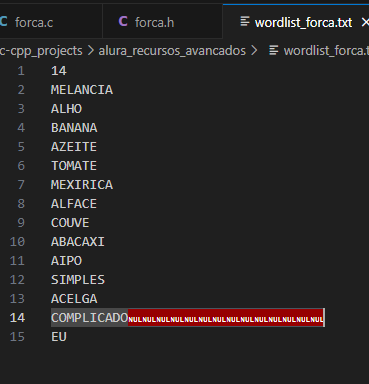Screen dimensions: 369x384
Task: Click the red NUL characters block
Action: (226, 318)
